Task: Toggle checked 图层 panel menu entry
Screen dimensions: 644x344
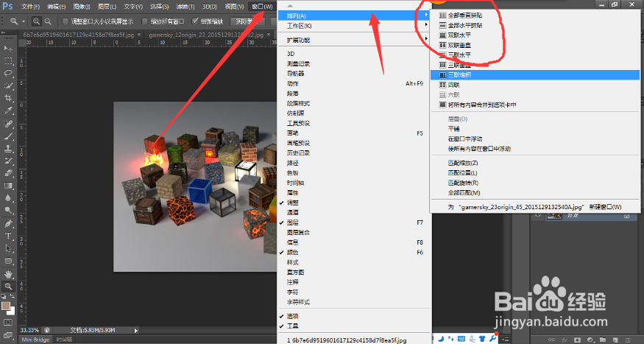Action: [355, 222]
